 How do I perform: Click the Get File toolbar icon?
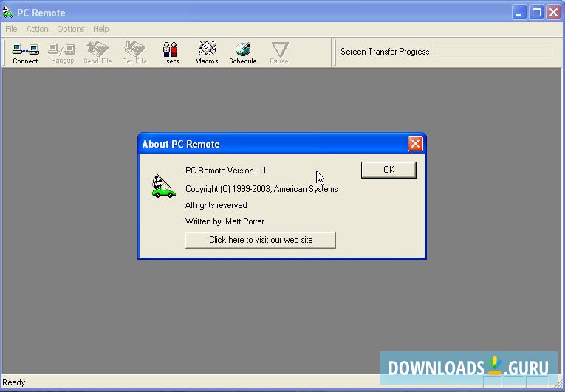(x=134, y=53)
